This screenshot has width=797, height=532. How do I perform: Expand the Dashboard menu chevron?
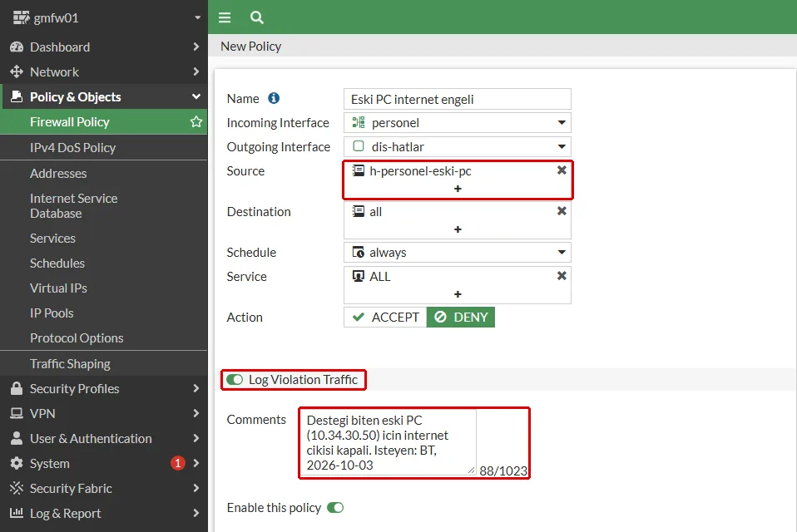click(x=196, y=47)
